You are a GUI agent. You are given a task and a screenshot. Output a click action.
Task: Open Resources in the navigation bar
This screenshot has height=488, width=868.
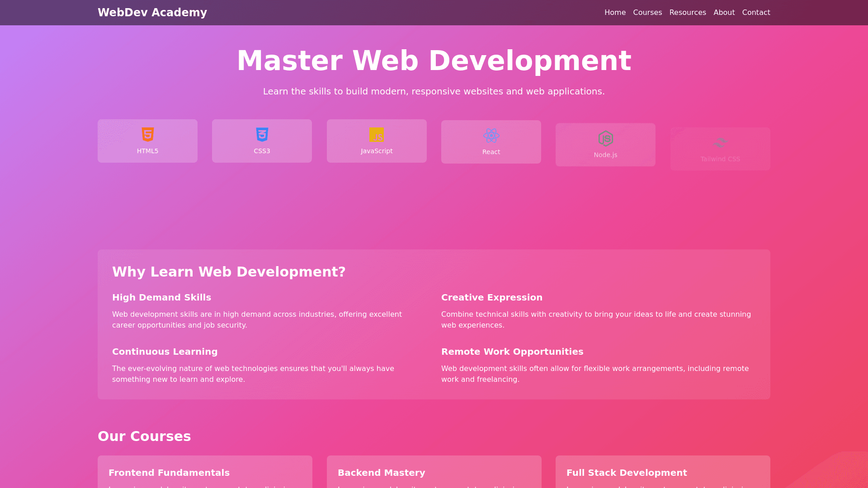click(688, 13)
